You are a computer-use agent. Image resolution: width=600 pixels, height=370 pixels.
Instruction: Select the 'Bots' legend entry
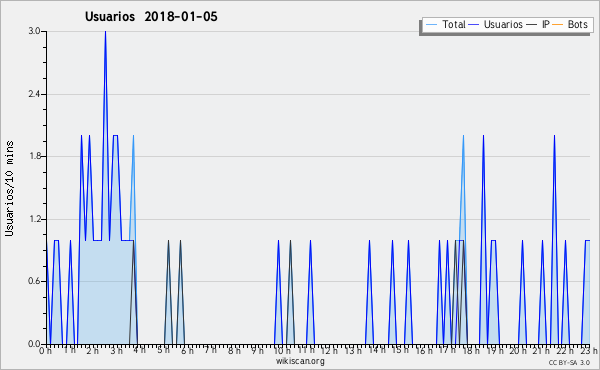[577, 24]
